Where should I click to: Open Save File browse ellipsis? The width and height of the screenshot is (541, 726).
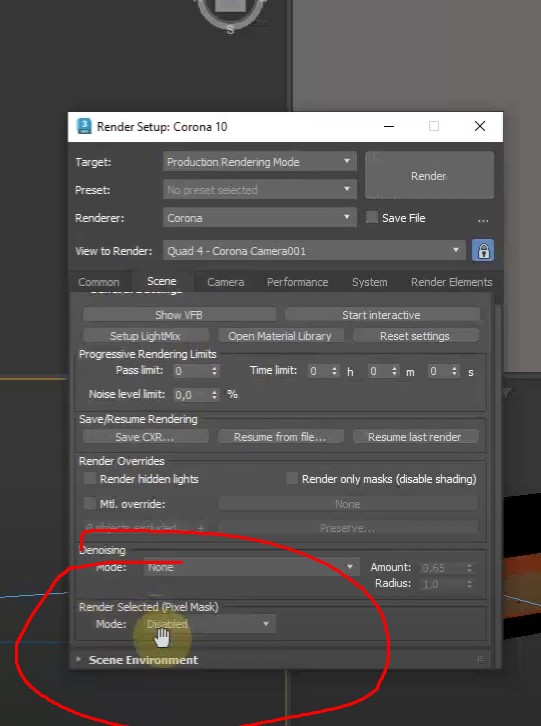pos(483,219)
